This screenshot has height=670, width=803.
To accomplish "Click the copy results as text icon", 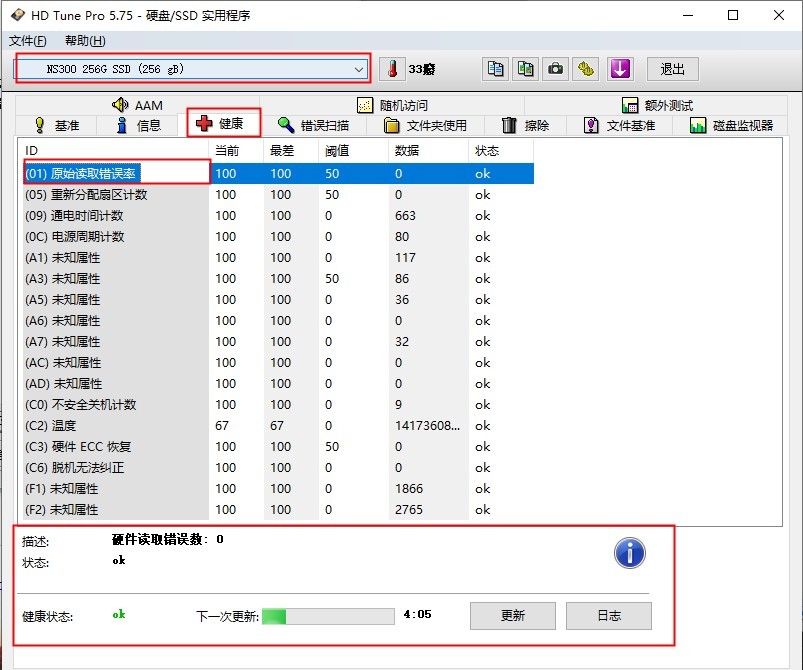I will (495, 68).
